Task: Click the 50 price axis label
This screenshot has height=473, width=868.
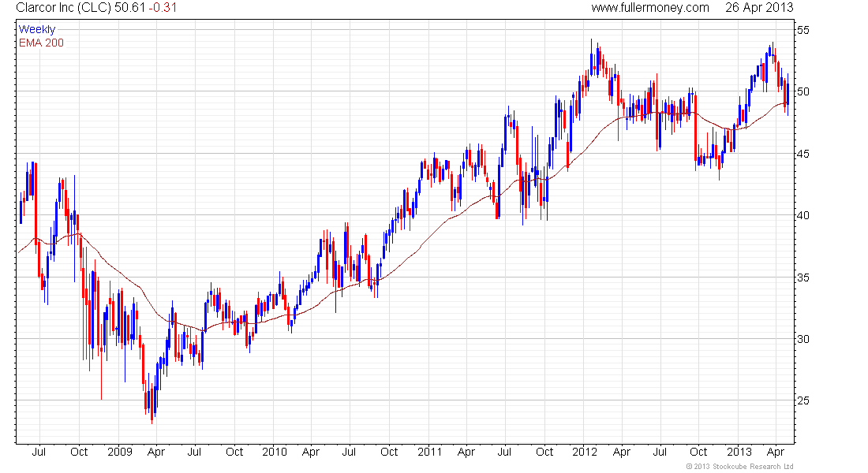Action: (803, 91)
